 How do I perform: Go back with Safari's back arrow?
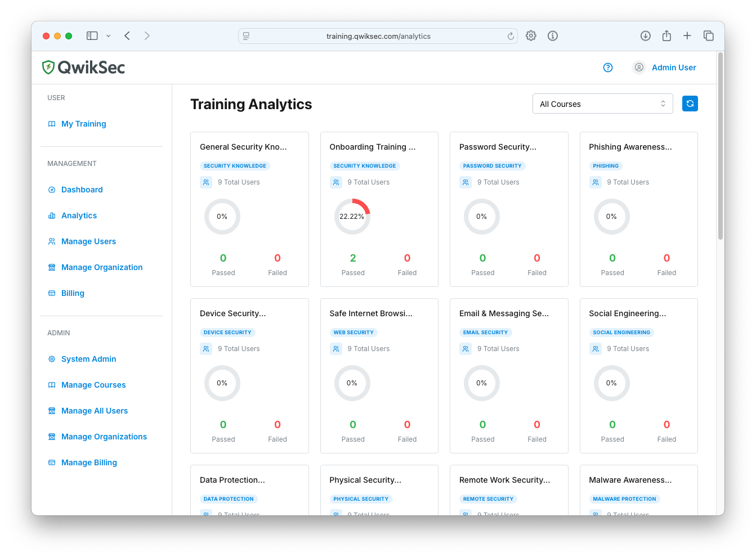click(x=127, y=36)
